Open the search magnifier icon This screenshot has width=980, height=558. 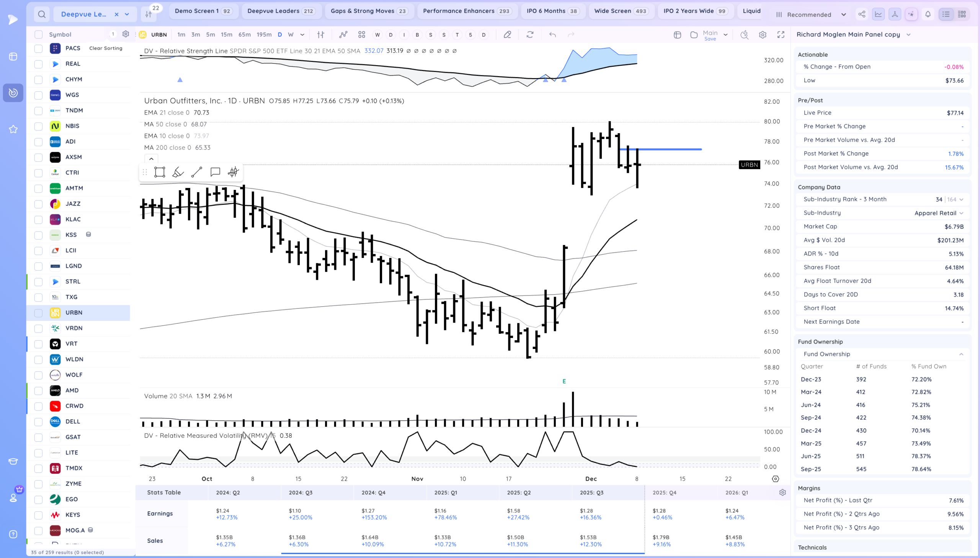42,15
